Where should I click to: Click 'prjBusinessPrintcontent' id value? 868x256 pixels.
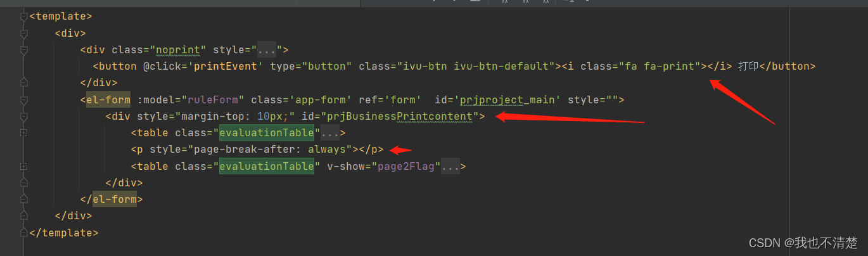(400, 117)
